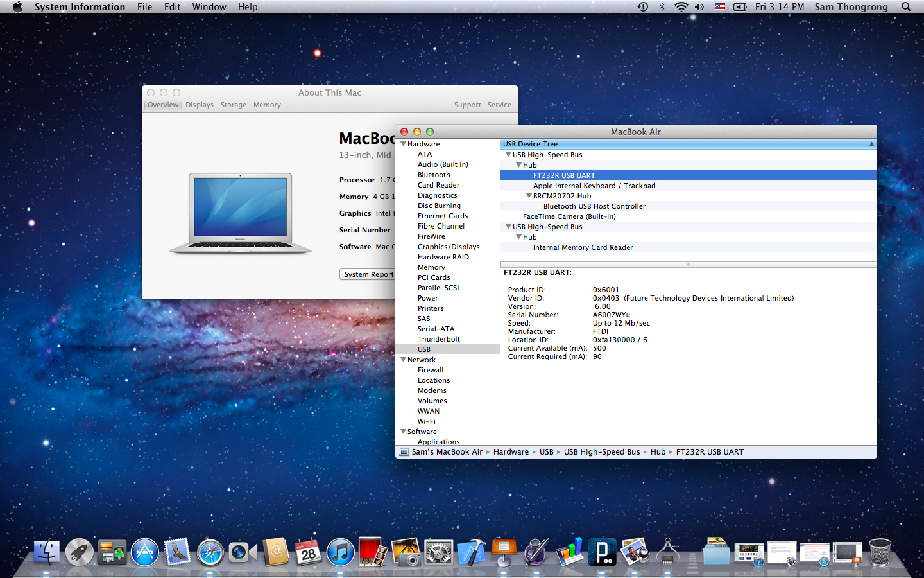The width and height of the screenshot is (924, 578).
Task: Collapse the Hardware section in sidebar
Action: coord(404,144)
